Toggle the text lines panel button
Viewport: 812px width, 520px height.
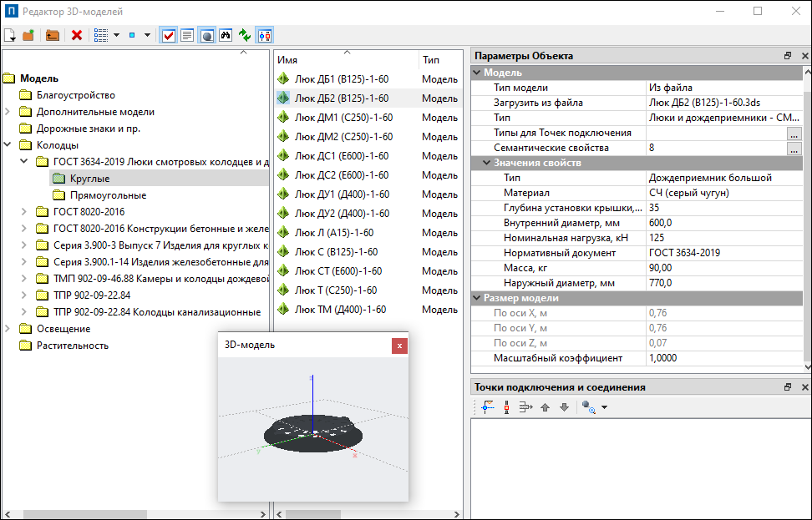tap(187, 35)
